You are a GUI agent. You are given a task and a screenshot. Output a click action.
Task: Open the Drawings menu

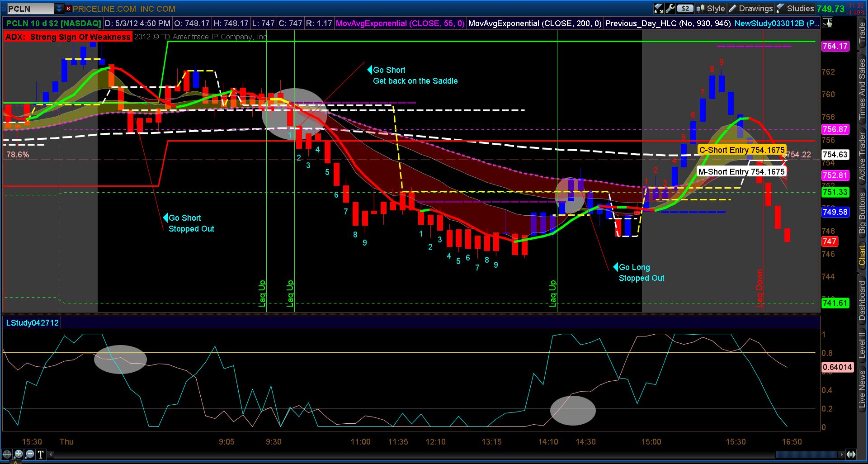(750, 9)
